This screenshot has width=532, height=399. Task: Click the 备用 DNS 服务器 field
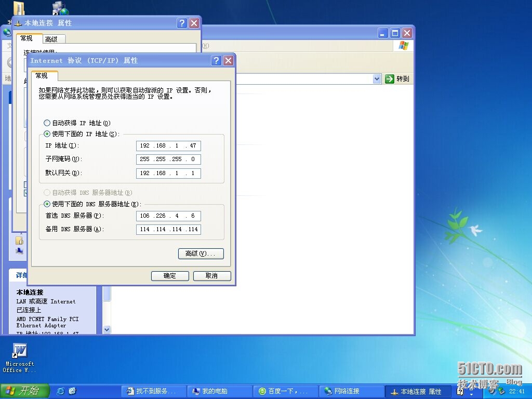(x=168, y=229)
